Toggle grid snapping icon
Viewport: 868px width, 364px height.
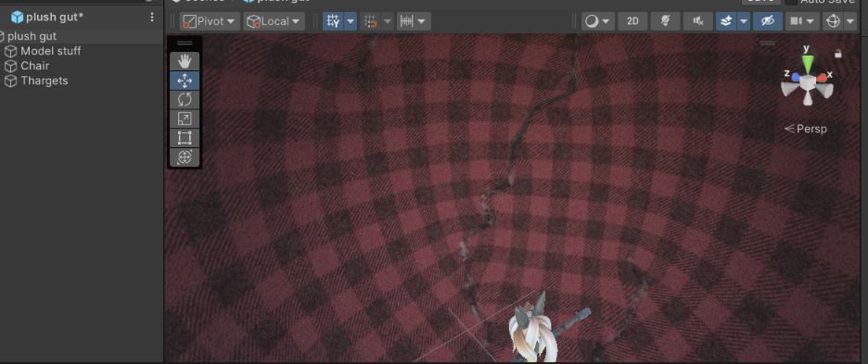point(369,21)
